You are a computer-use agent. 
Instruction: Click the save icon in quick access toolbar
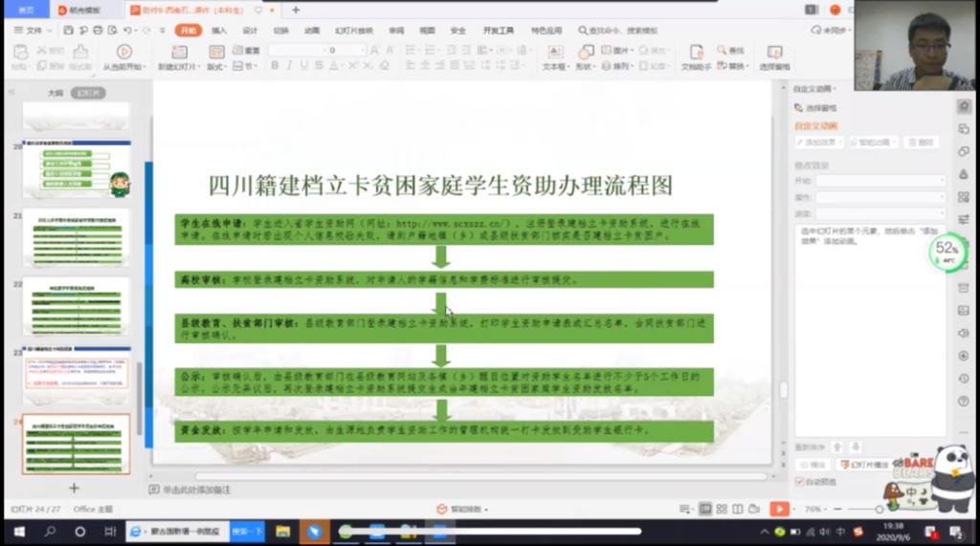[x=68, y=31]
